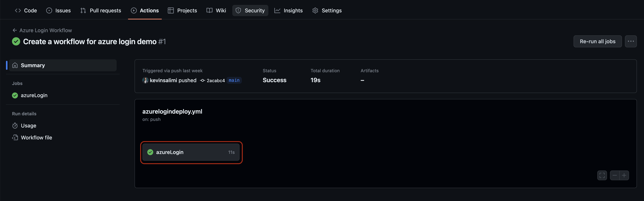Open the Projects tab
This screenshot has height=201, width=644.
pyautogui.click(x=183, y=10)
